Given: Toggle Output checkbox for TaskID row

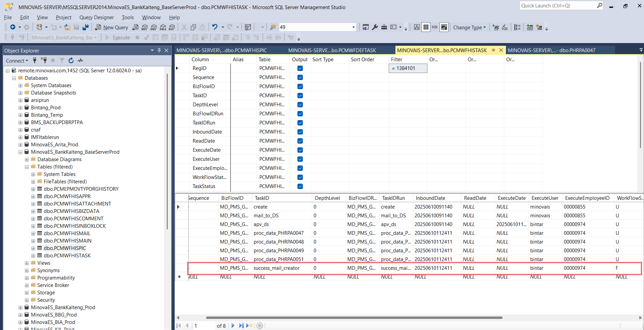Looking at the screenshot, I should coord(300,96).
